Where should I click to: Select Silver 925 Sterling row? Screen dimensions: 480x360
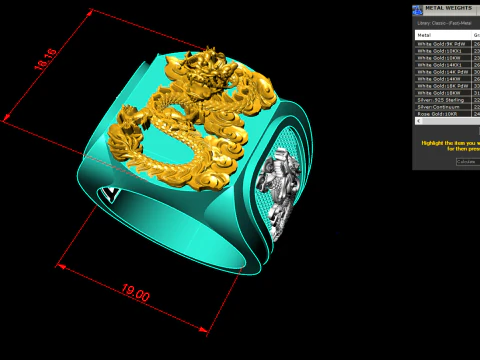click(447, 100)
